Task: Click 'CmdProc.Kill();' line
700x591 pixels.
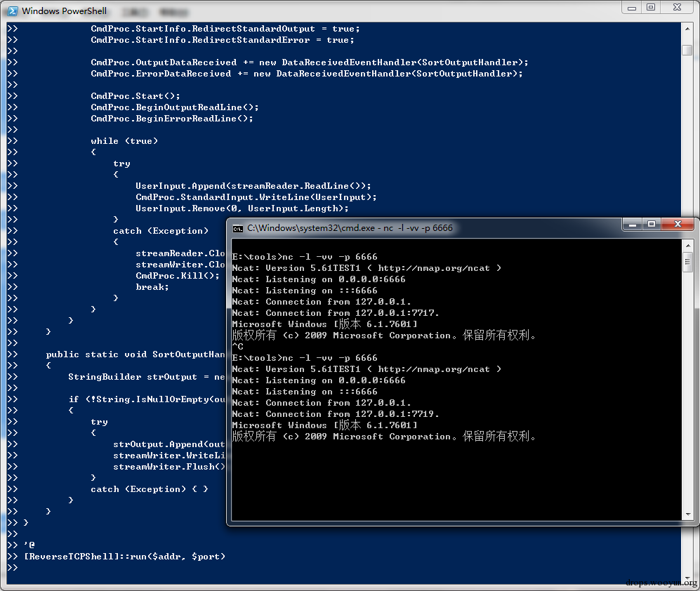Action: [178, 275]
